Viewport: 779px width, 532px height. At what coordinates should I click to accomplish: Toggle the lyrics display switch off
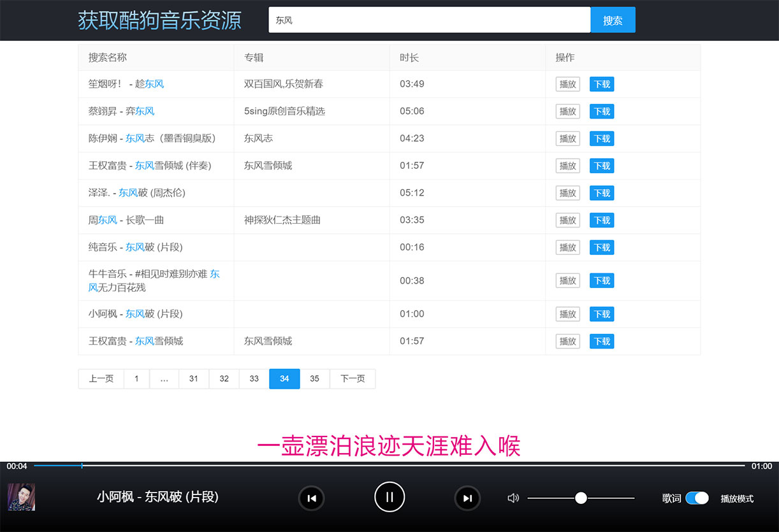click(698, 498)
